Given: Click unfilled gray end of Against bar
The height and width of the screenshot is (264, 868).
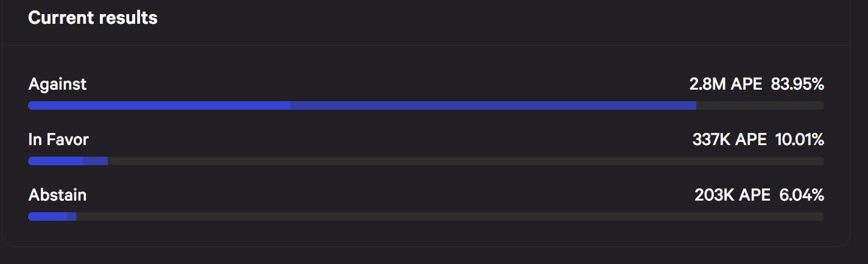Looking at the screenshot, I should pos(760,105).
